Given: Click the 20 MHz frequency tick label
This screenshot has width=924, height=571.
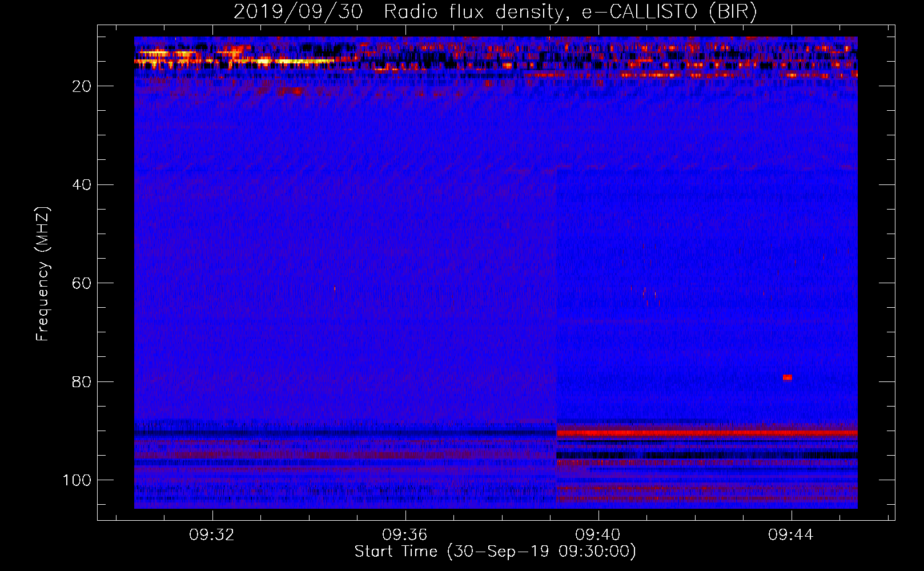Looking at the screenshot, I should [82, 86].
